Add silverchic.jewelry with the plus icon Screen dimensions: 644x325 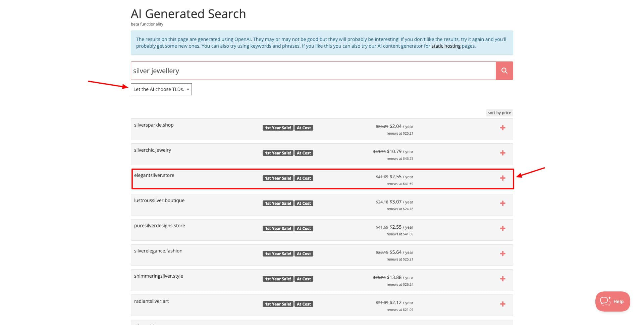[x=502, y=153]
